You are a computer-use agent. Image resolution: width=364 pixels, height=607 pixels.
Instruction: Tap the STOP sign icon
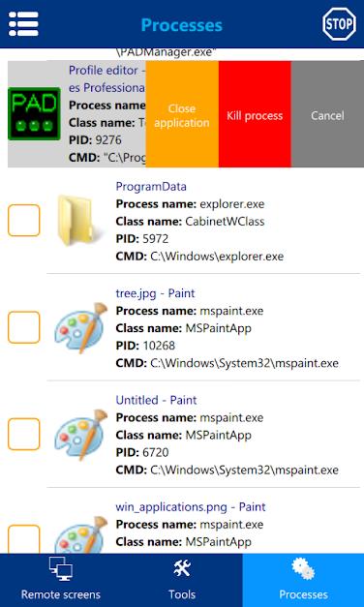339,24
